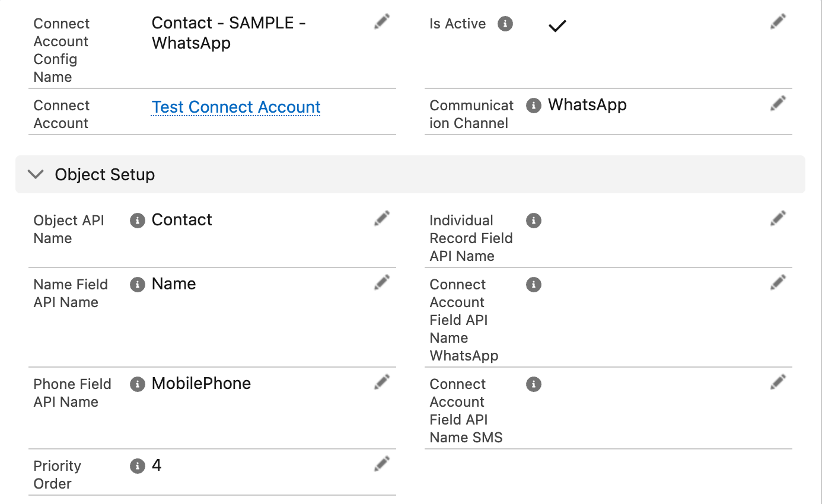Image resolution: width=822 pixels, height=504 pixels.
Task: Click the priority order value 4
Action: click(157, 465)
